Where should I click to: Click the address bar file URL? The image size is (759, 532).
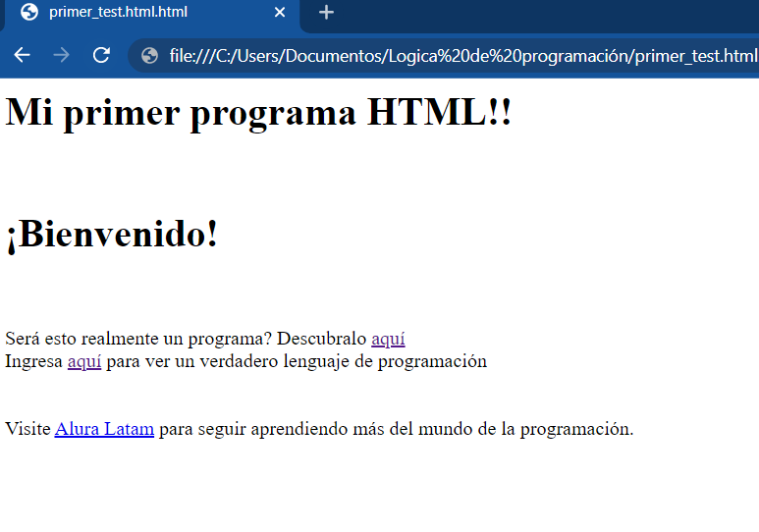pos(463,56)
